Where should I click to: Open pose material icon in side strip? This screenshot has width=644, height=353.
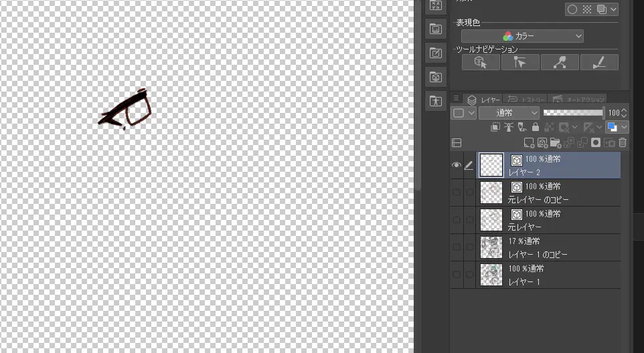pyautogui.click(x=435, y=101)
